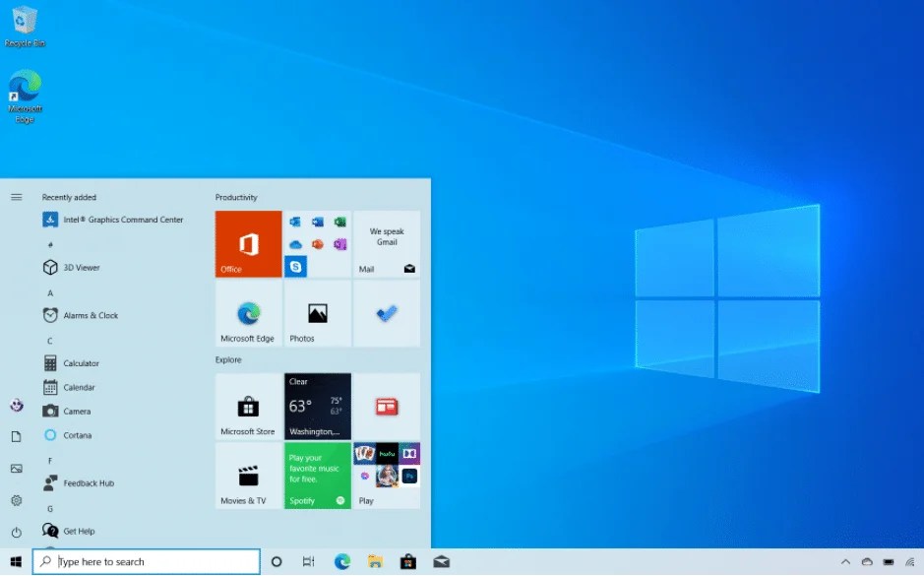
Task: Open Task View on taskbar
Action: click(x=308, y=562)
